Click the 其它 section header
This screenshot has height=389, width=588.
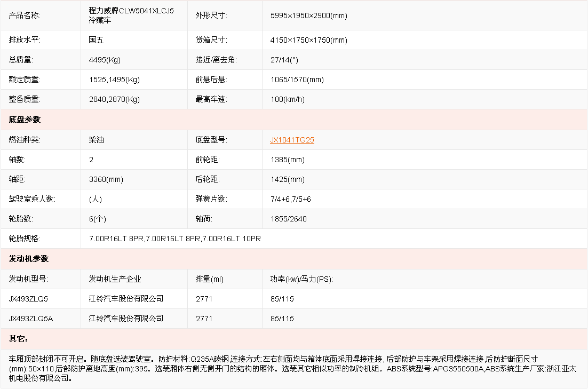(18, 339)
